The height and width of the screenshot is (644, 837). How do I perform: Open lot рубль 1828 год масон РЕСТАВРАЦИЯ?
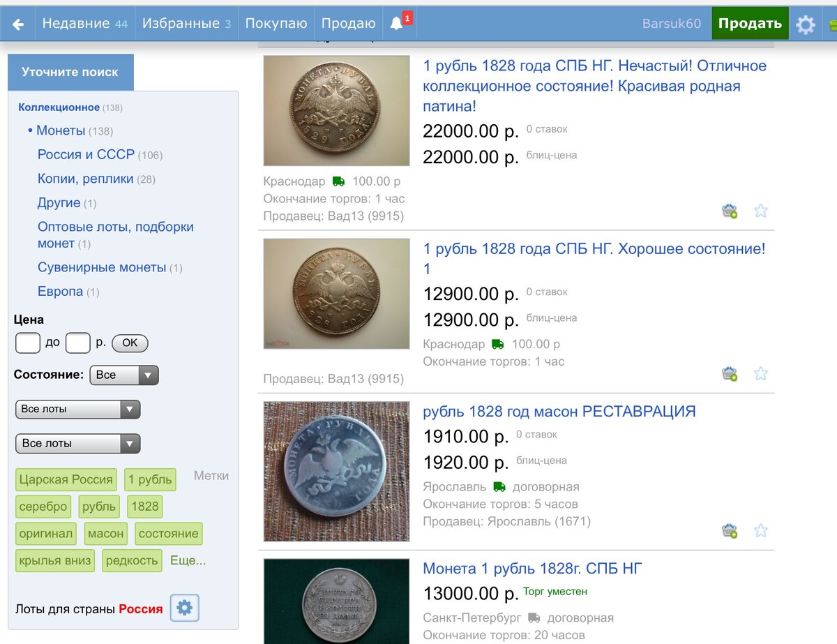559,411
